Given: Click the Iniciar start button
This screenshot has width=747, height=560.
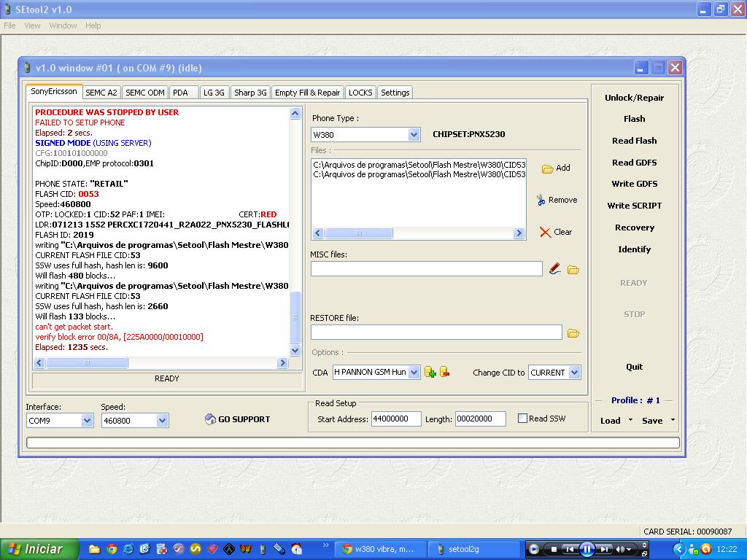Looking at the screenshot, I should coord(39,549).
